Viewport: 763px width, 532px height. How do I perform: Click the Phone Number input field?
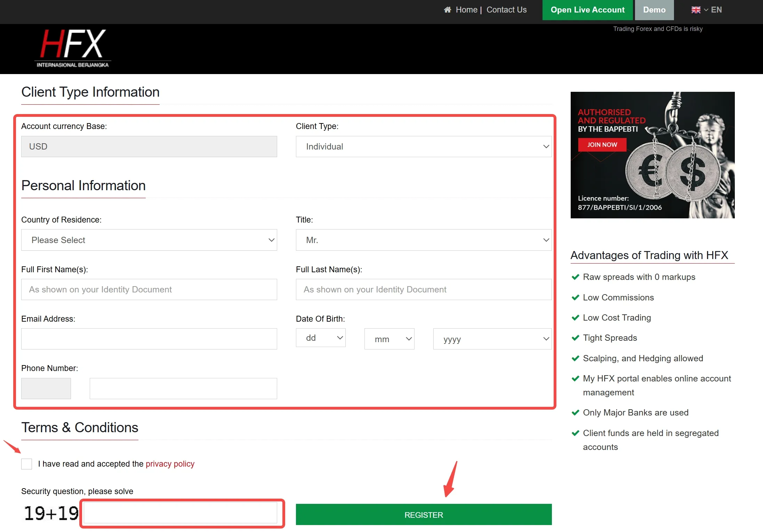(x=183, y=388)
